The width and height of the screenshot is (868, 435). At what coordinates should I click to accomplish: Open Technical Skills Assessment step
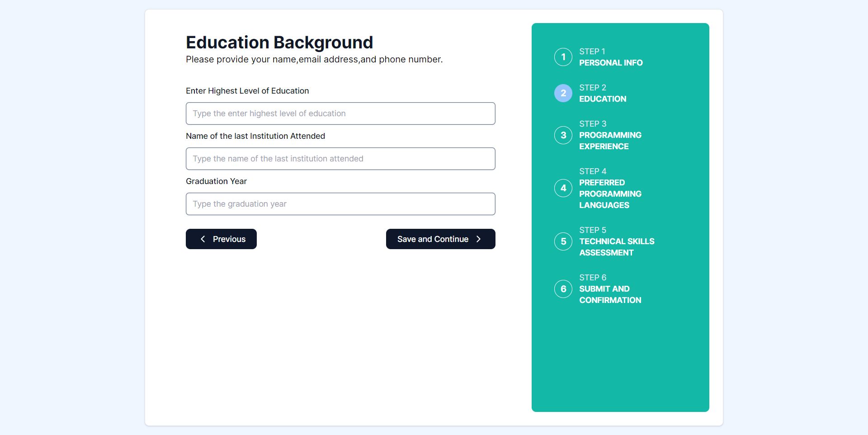[617, 247]
